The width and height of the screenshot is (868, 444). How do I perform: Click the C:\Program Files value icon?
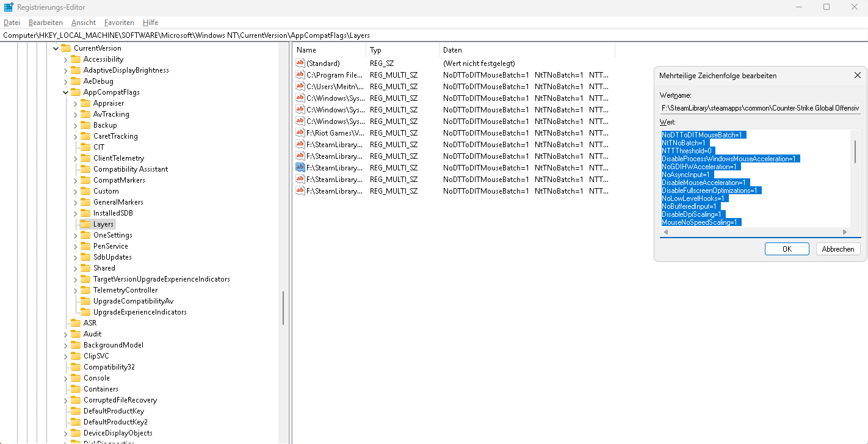click(300, 75)
